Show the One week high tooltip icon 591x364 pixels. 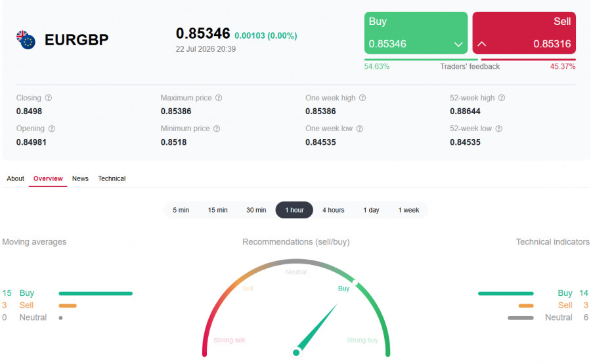362,98
